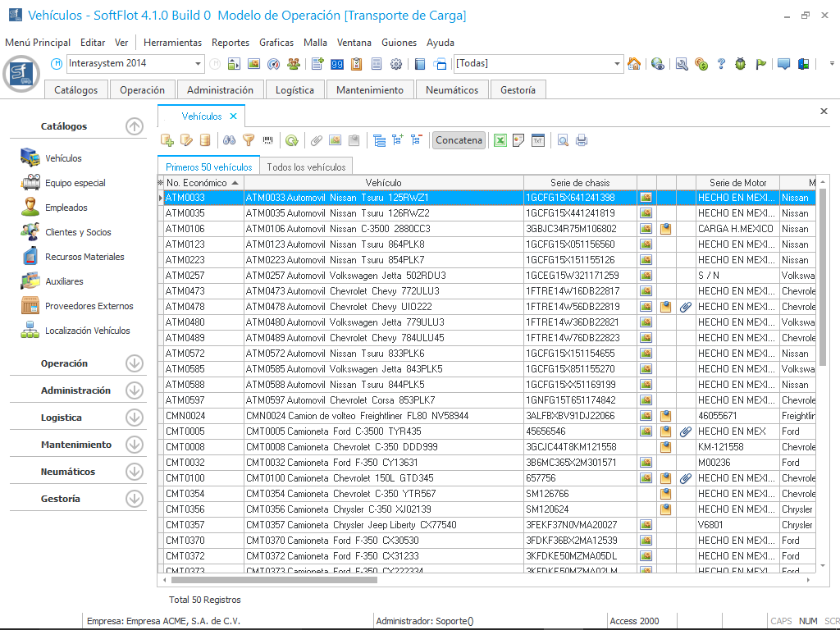Open the Interasystem 2014 dropdown

(x=199, y=64)
